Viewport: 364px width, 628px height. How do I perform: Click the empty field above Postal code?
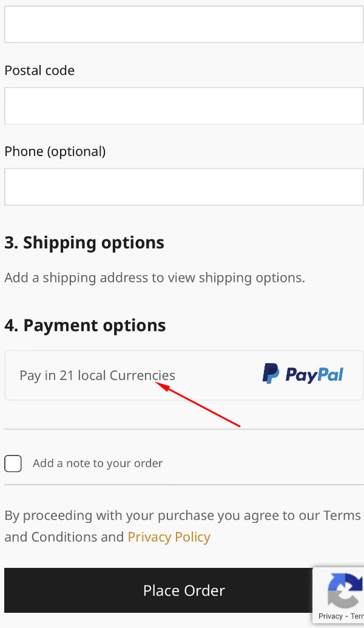(x=184, y=24)
